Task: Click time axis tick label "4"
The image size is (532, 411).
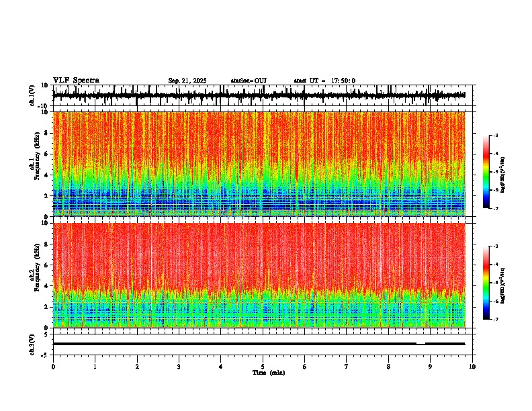Action: [x=220, y=367]
